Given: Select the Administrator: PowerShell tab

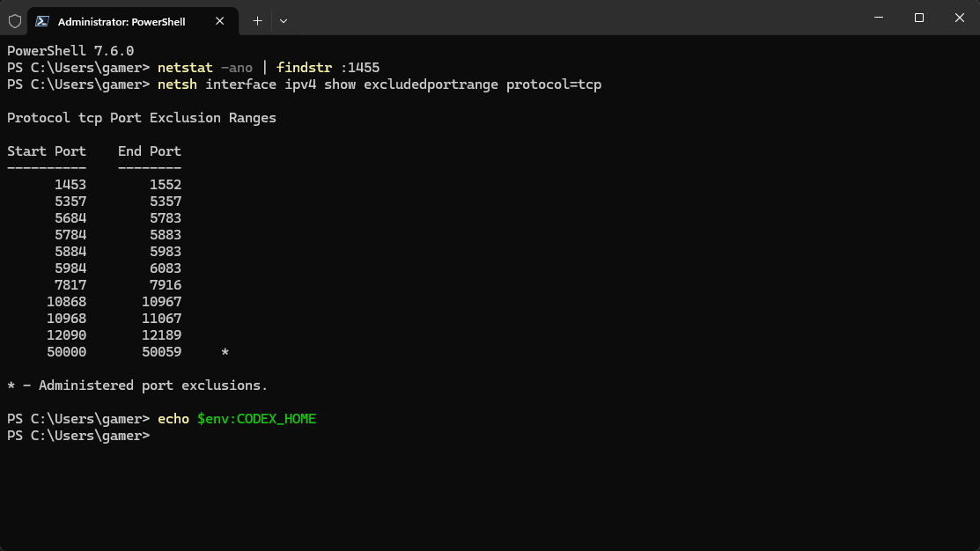Looking at the screenshot, I should tap(133, 21).
